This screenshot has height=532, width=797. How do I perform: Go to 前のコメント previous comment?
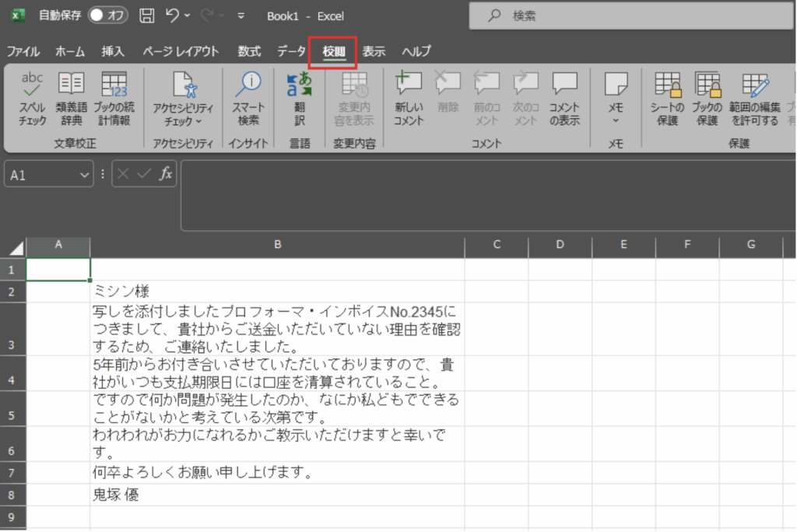486,99
